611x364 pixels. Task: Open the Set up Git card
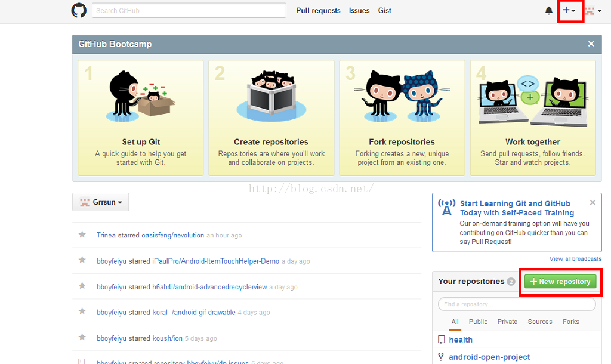pos(141,118)
